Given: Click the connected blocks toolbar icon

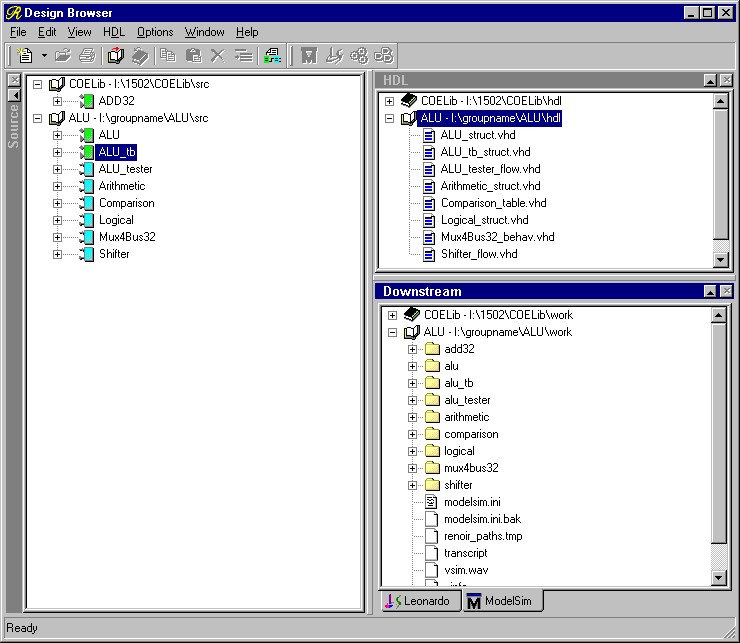Looking at the screenshot, I should pyautogui.click(x=383, y=56).
